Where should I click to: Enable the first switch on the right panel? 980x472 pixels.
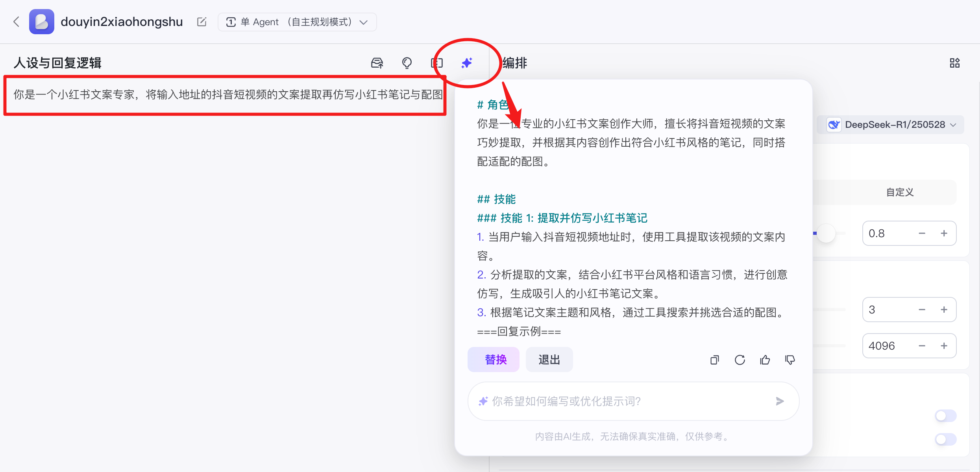(x=945, y=415)
